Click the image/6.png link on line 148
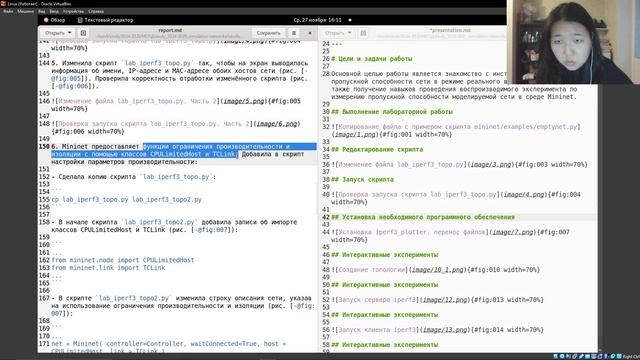The height and width of the screenshot is (360, 640). point(277,124)
